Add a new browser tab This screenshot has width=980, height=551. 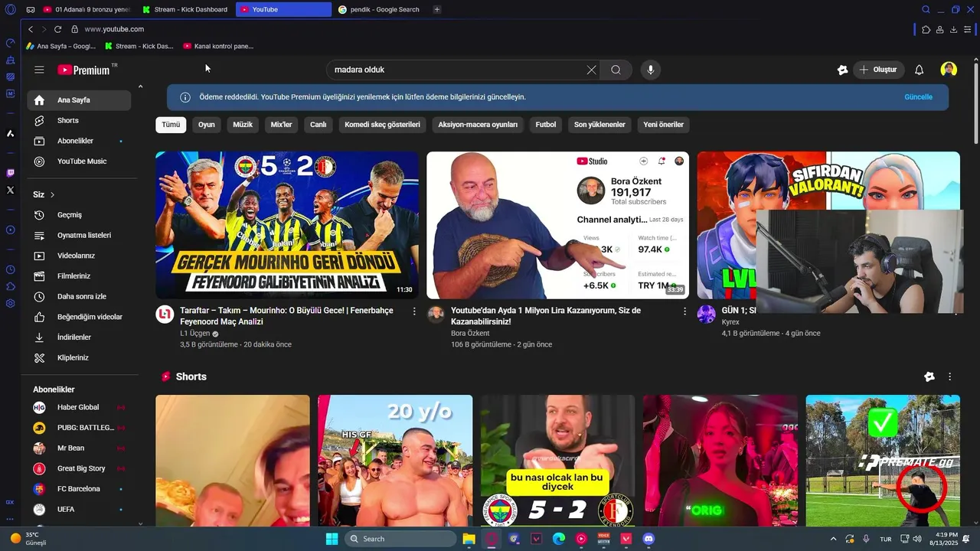(x=436, y=9)
